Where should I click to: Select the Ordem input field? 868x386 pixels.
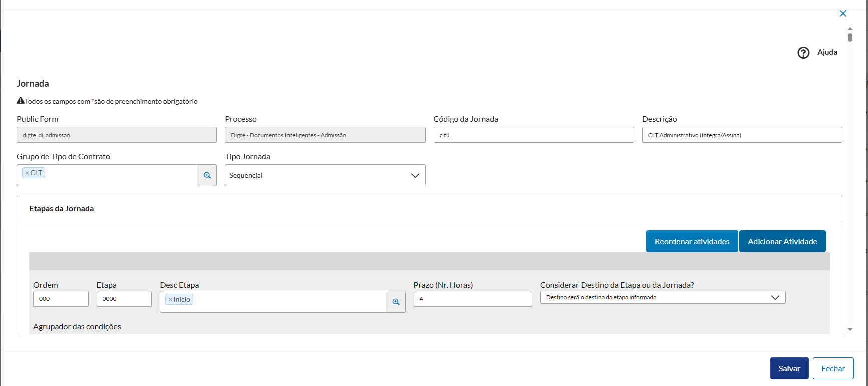click(x=61, y=299)
